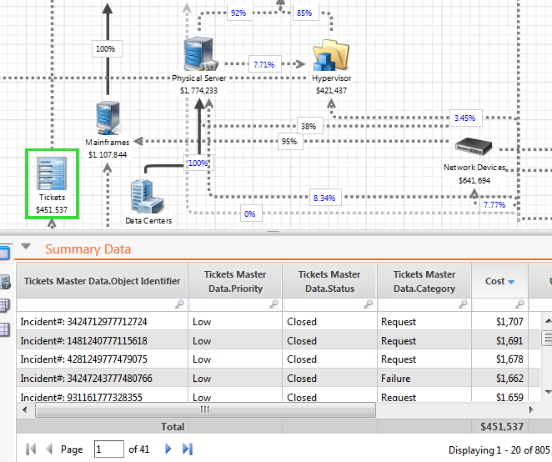Click the horizontal scrollbar thumb

[205, 410]
